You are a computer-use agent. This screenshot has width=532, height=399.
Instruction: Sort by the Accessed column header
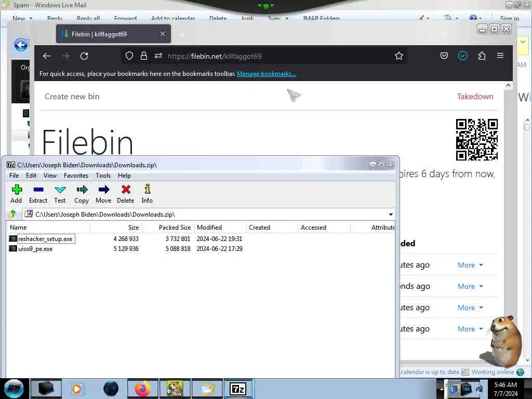tap(324, 228)
